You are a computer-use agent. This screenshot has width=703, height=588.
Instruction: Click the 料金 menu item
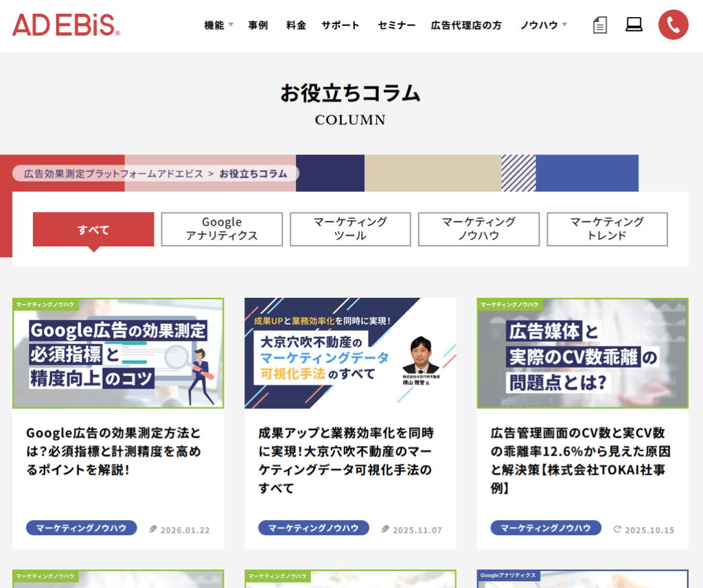pos(295,24)
